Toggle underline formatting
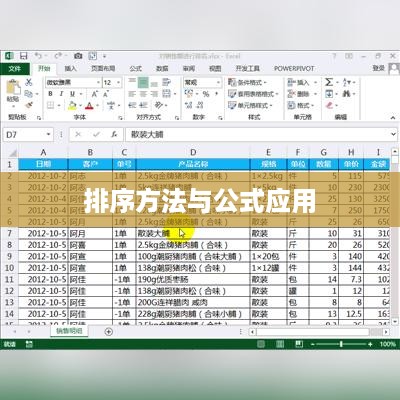The width and height of the screenshot is (400, 400). (x=72, y=94)
